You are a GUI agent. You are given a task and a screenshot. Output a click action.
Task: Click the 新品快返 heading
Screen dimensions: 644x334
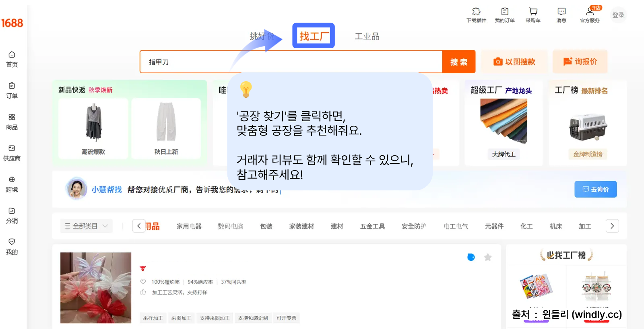click(72, 90)
